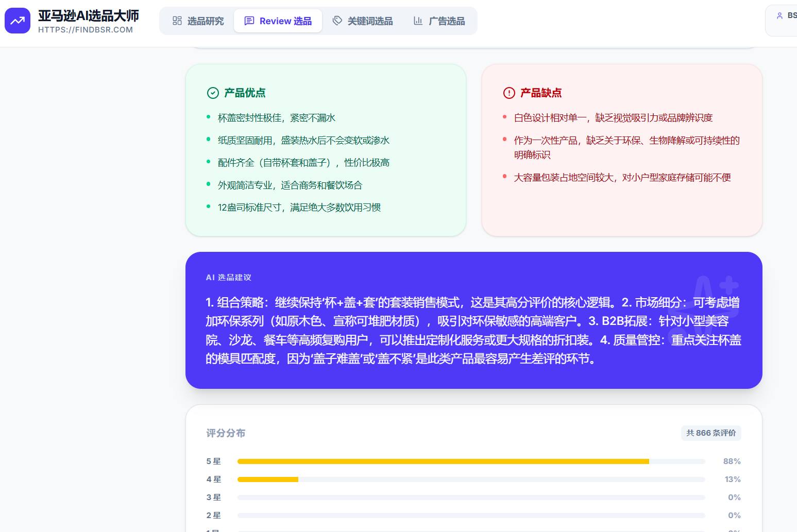Click the HTTPS://FINDBSR.COM link text

[86, 30]
